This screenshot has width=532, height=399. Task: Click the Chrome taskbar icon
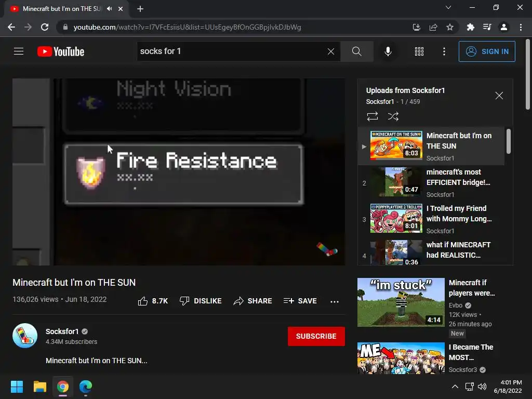[63, 387]
